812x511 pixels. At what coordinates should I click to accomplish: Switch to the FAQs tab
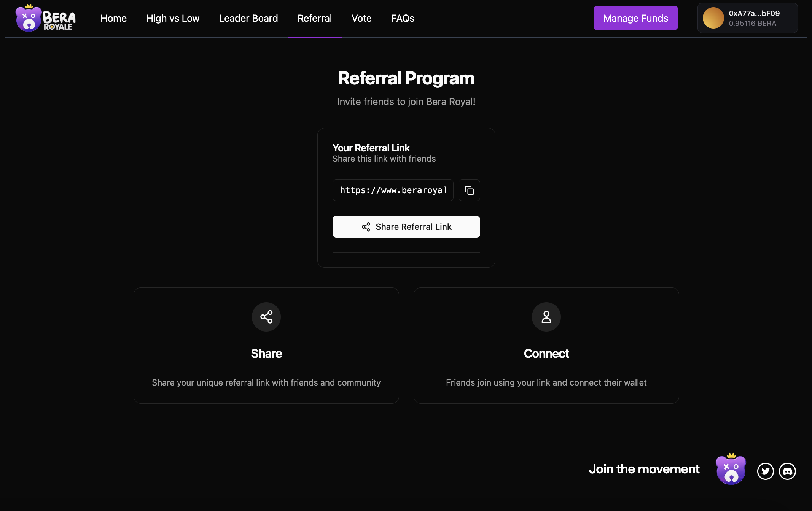402,18
